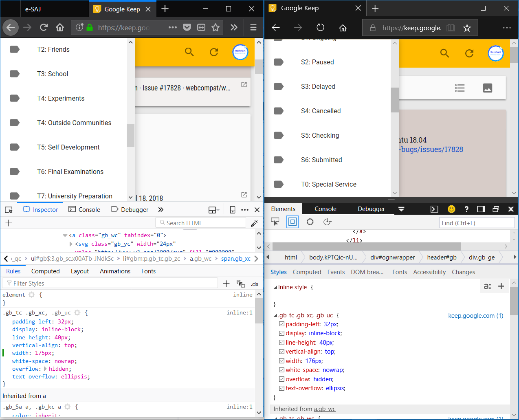Click the refresh icon in Google Keep toolbar
Viewport: 519px width, 420px height.
[214, 52]
